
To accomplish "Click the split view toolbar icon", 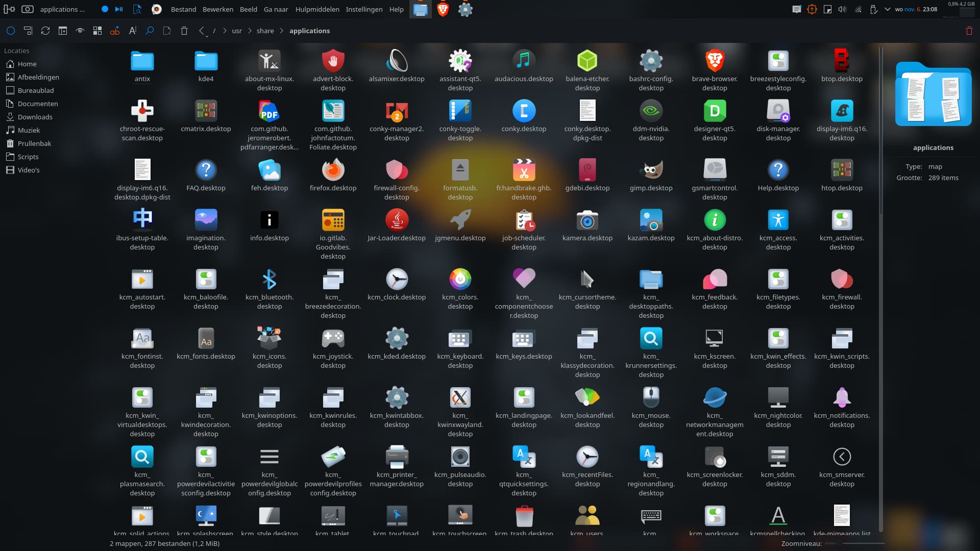I will coord(63,31).
